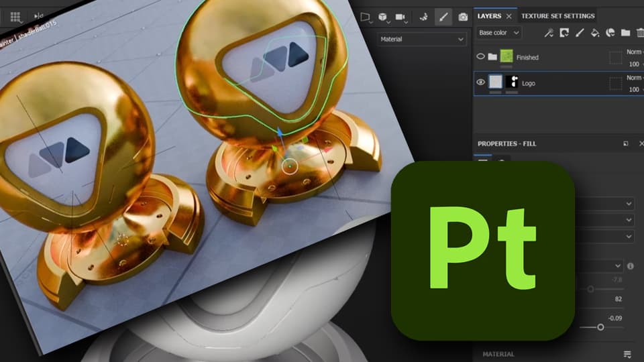The width and height of the screenshot is (644, 362).
Task: Add a mask using the mask icon
Action: pos(564,33)
